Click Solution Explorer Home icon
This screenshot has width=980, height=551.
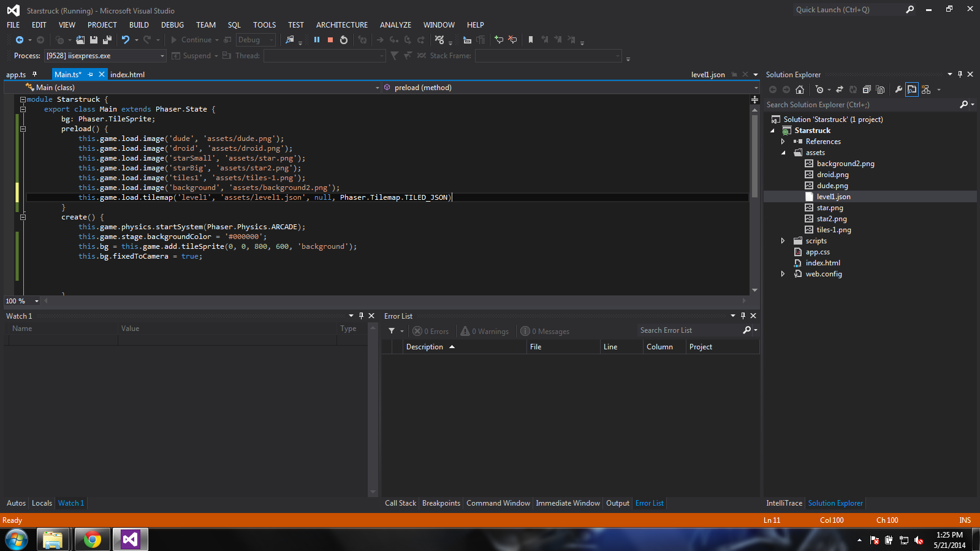[x=800, y=89]
